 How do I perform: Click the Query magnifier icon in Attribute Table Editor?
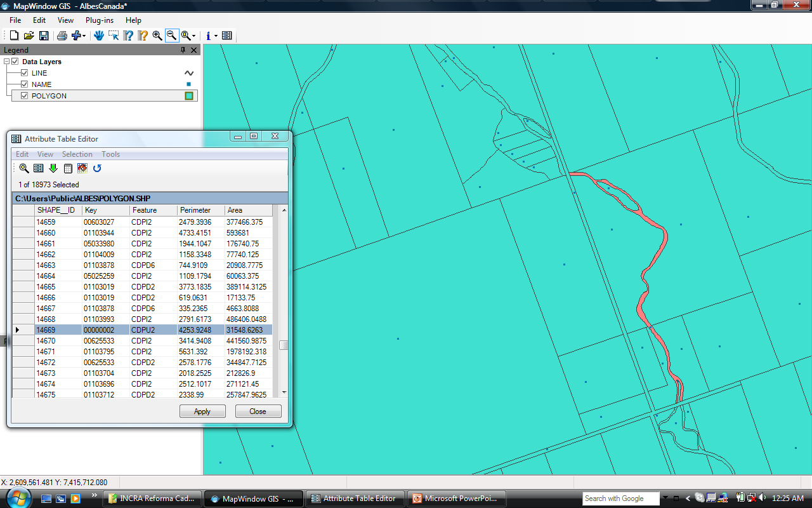click(x=24, y=168)
